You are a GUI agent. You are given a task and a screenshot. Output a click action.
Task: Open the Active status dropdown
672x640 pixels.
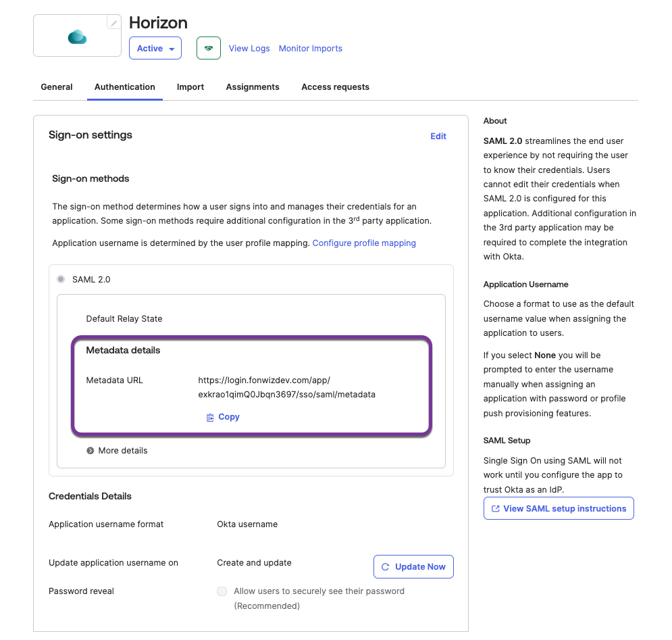[x=155, y=49]
